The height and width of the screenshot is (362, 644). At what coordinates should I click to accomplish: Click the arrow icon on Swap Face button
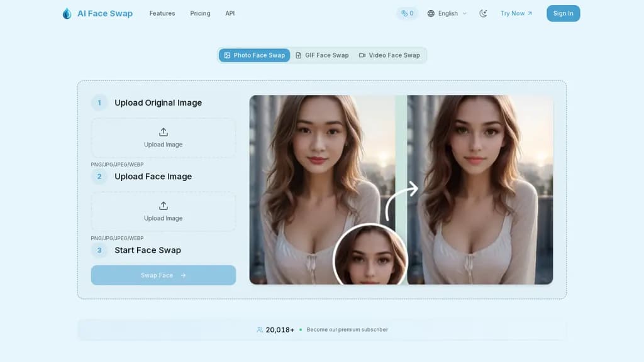(x=183, y=275)
